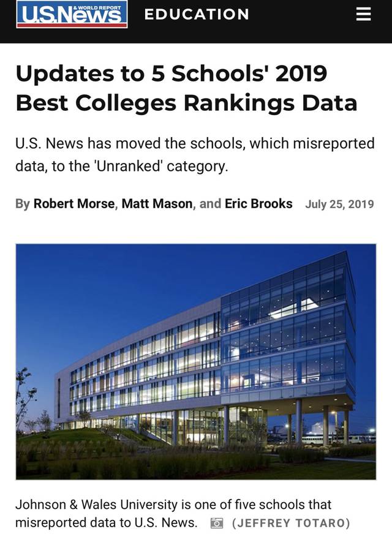This screenshot has height=545, width=392.
Task: Click the subheading about misreported data
Action: tap(194, 154)
